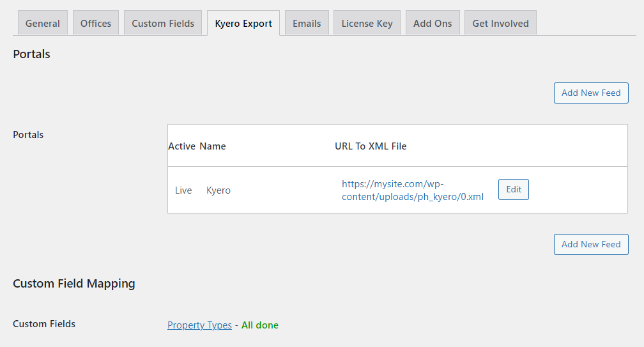Click the Name column header
This screenshot has width=644, height=347.
(x=213, y=146)
